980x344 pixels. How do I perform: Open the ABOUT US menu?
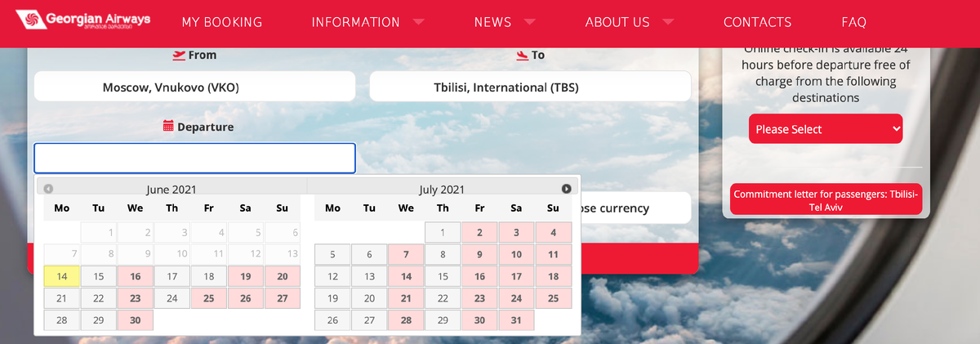[x=617, y=22]
